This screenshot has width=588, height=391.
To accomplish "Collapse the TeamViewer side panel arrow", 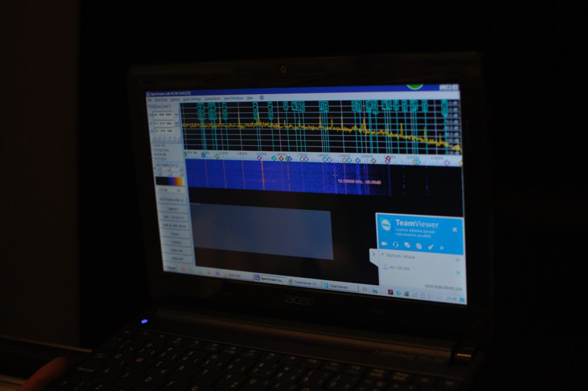I will click(373, 254).
